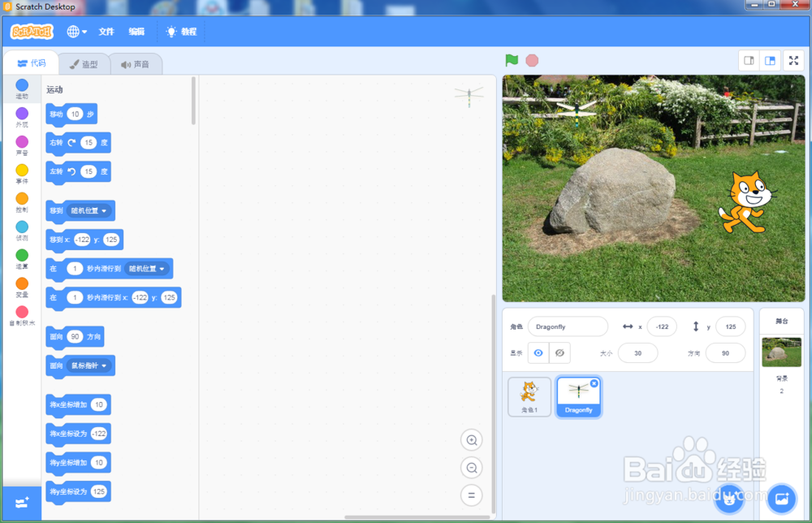Click the red stop button
Viewport: 812px width, 523px height.
tap(532, 61)
